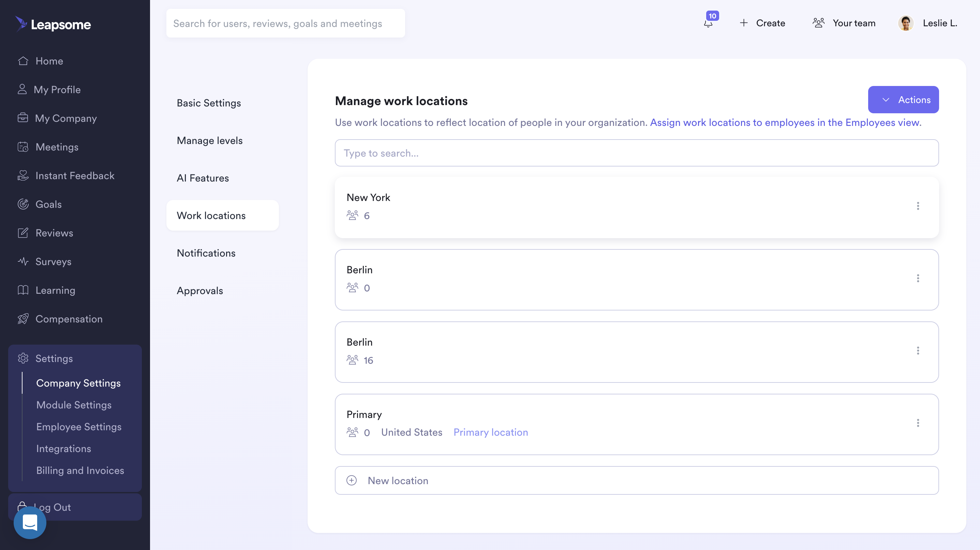The image size is (980, 550).
Task: Click Assign work locations to employees link
Action: (785, 122)
